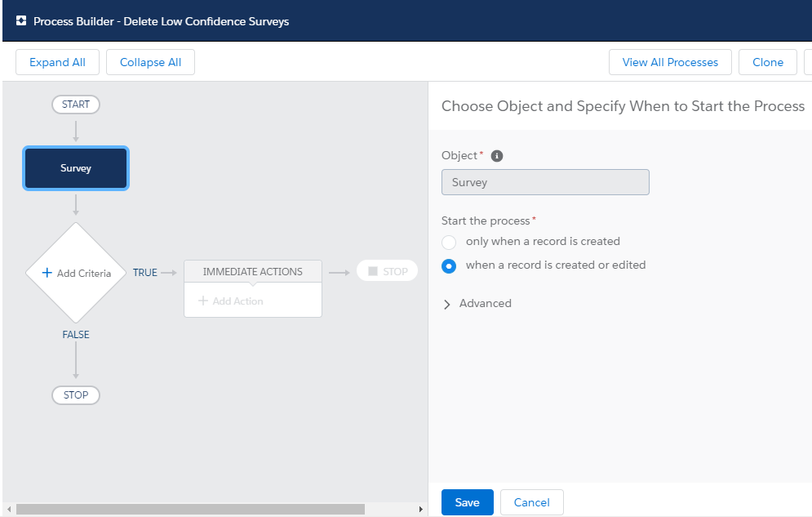
Task: Click the Object field info icon
Action: coord(497,156)
